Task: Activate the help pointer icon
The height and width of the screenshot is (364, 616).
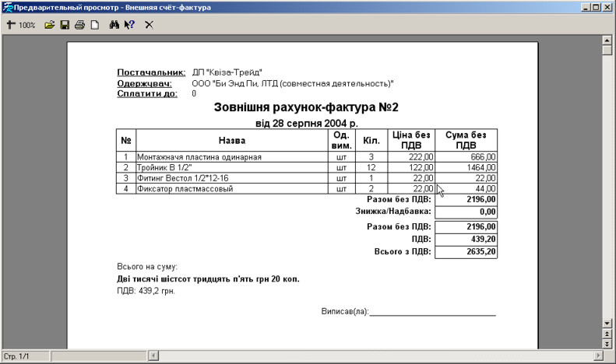Action: pyautogui.click(x=129, y=25)
